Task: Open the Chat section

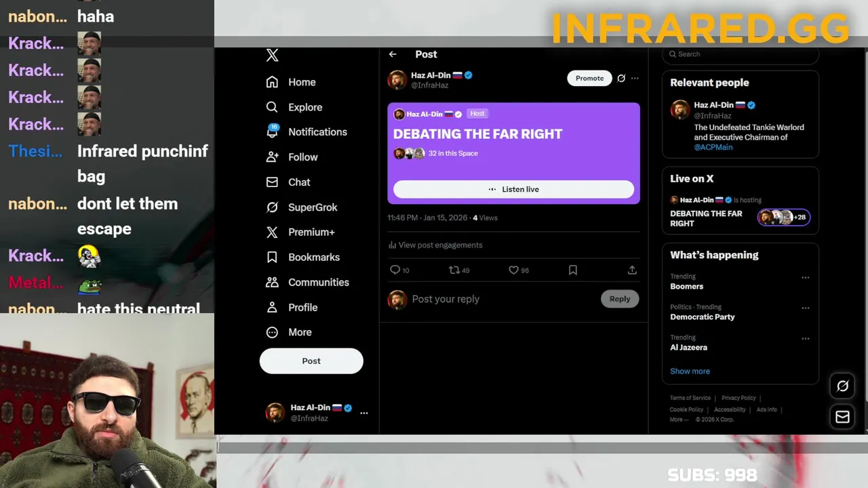Action: coord(299,182)
